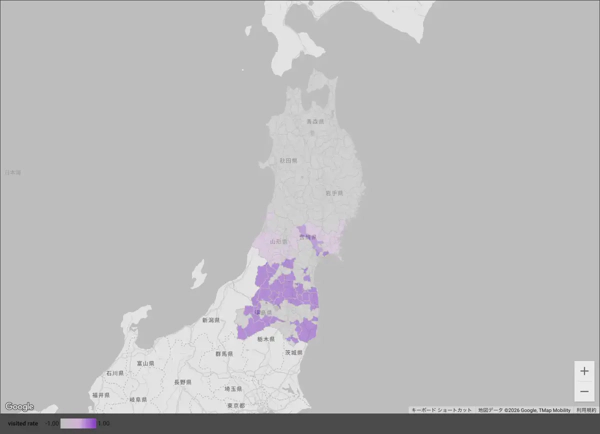Click the 栃木県 prefecture label
Image resolution: width=600 pixels, height=434 pixels.
(x=266, y=339)
